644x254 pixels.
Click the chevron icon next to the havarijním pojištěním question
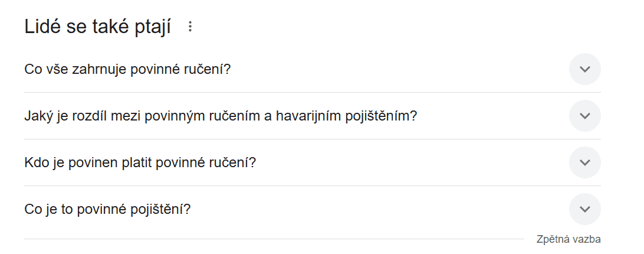[x=584, y=116]
